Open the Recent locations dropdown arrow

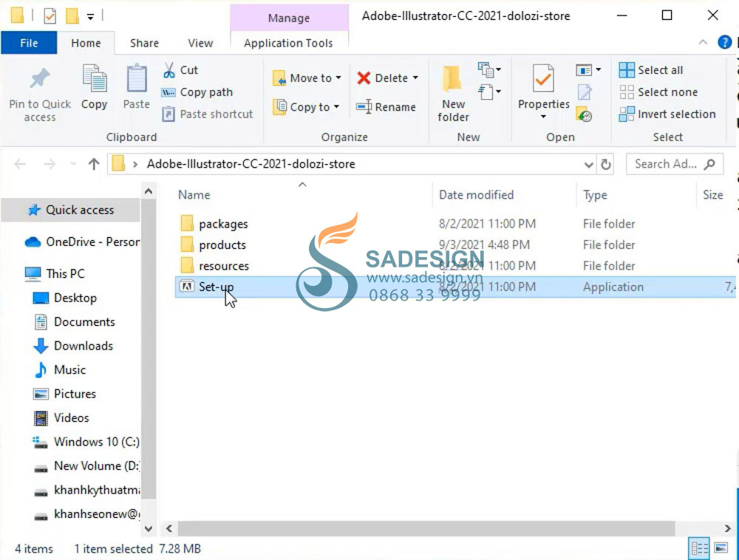(73, 164)
